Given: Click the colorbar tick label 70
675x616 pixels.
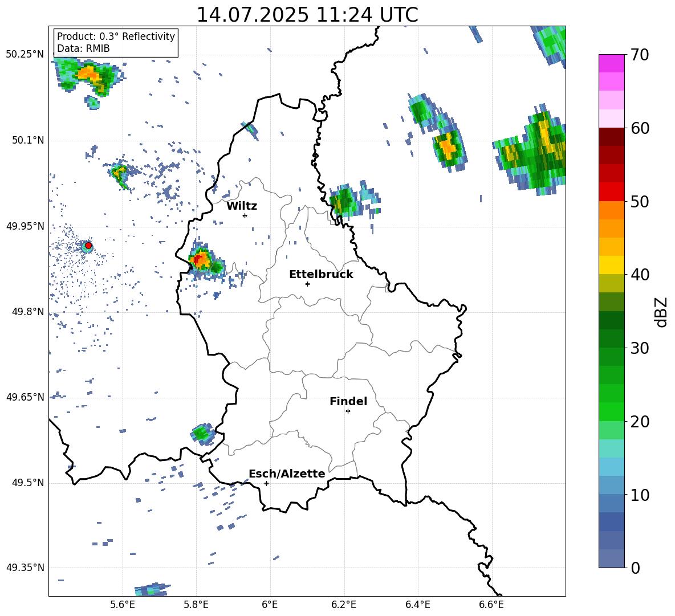Looking at the screenshot, I should pyautogui.click(x=639, y=55).
